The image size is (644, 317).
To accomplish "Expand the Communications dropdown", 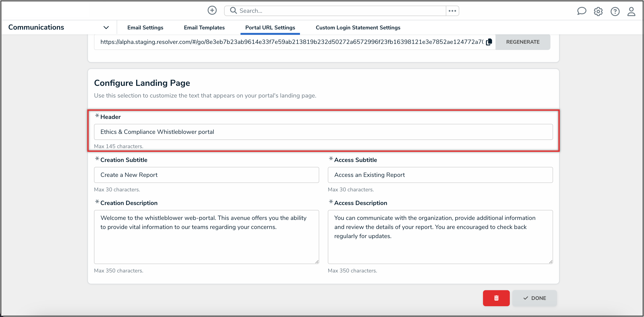I will pyautogui.click(x=106, y=27).
